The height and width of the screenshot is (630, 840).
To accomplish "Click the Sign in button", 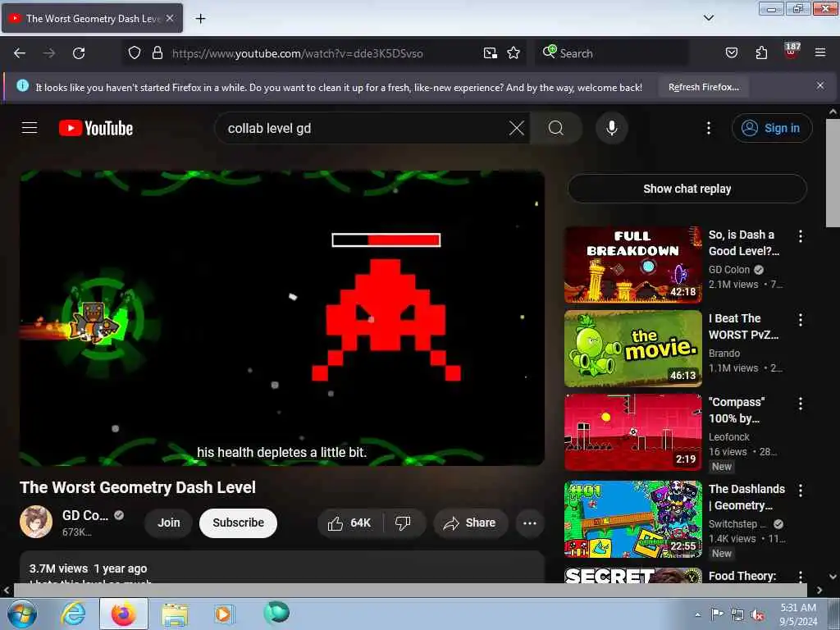I will coord(771,128).
